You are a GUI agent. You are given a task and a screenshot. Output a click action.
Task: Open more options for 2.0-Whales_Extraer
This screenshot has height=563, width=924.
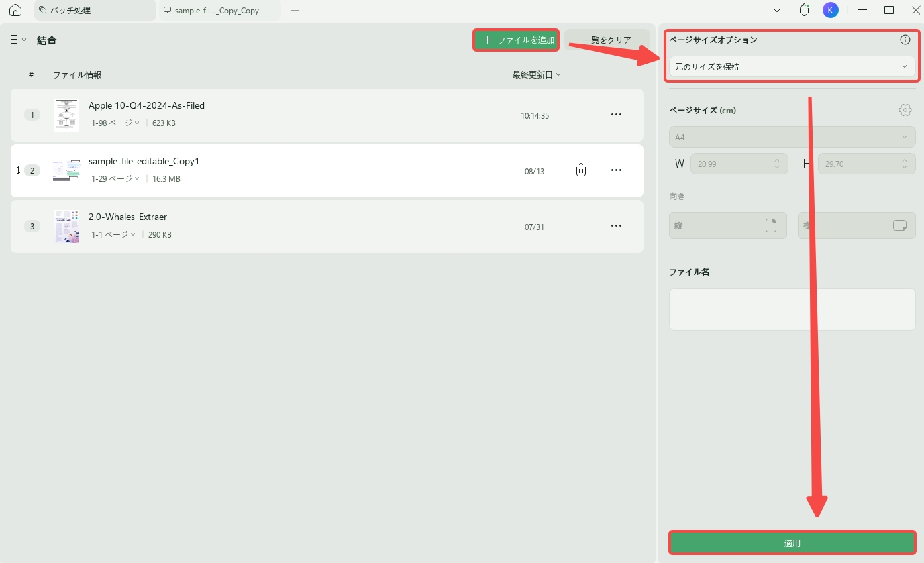pyautogui.click(x=616, y=226)
